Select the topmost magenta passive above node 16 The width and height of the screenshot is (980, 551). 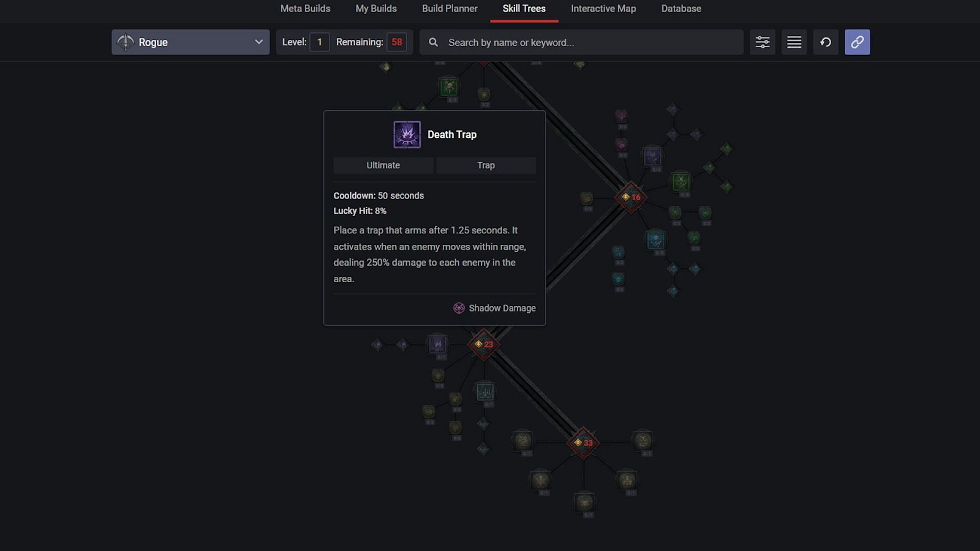point(621,116)
